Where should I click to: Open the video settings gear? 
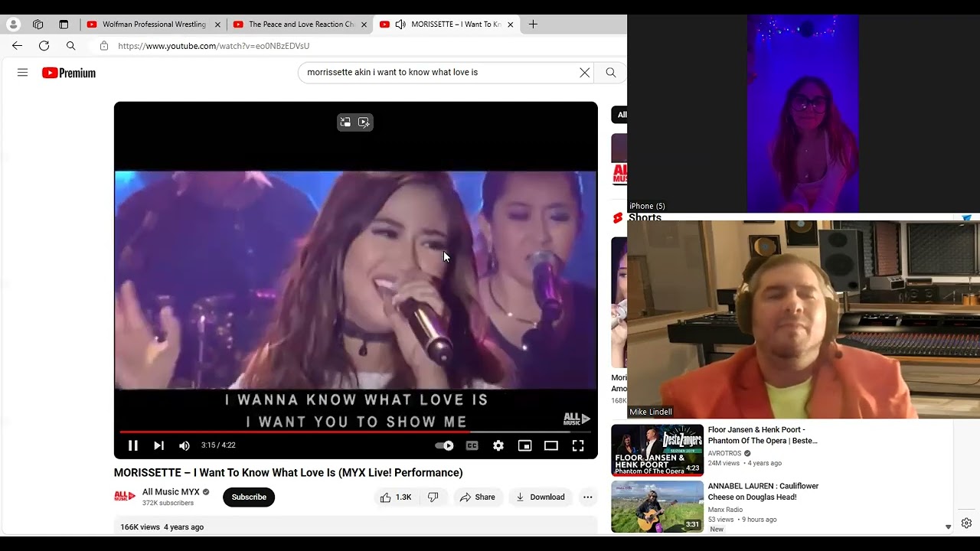point(498,445)
